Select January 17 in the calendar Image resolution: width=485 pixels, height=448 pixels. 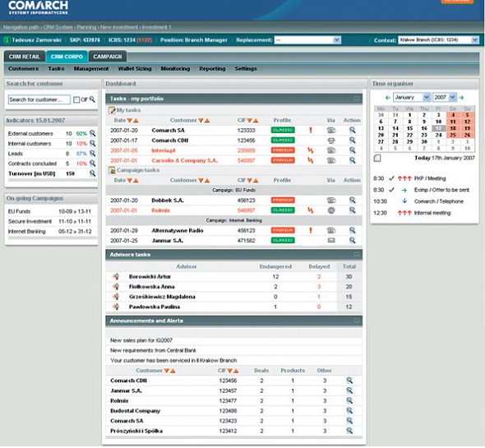[x=438, y=128]
